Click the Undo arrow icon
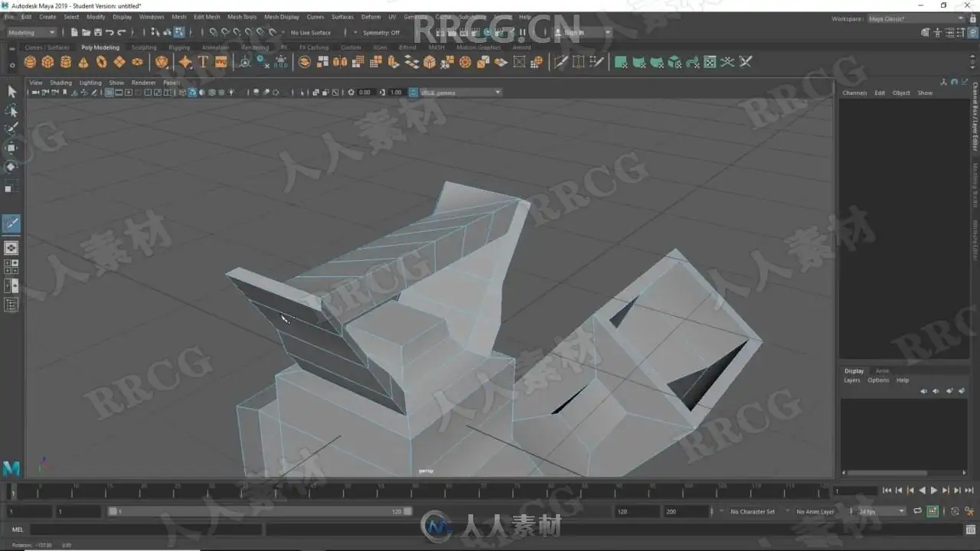 (x=109, y=32)
